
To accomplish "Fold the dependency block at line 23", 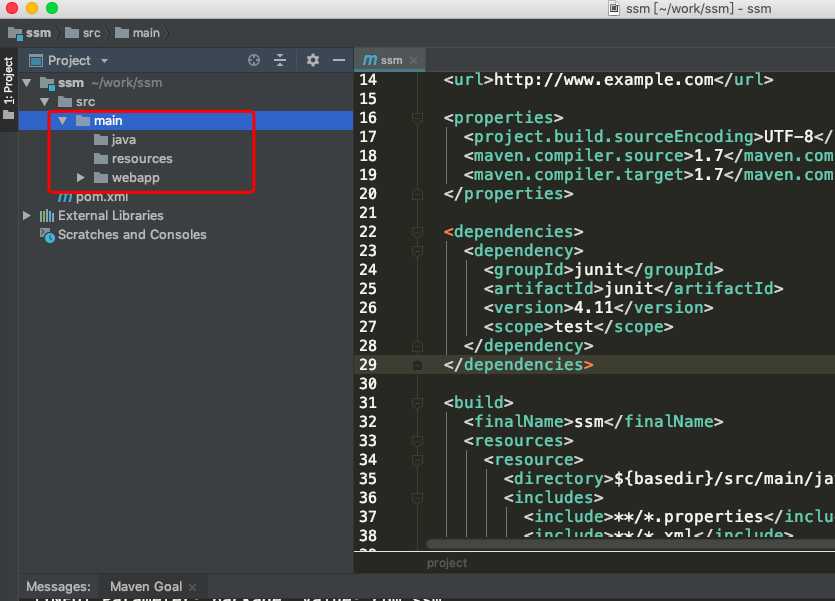I will tap(418, 251).
